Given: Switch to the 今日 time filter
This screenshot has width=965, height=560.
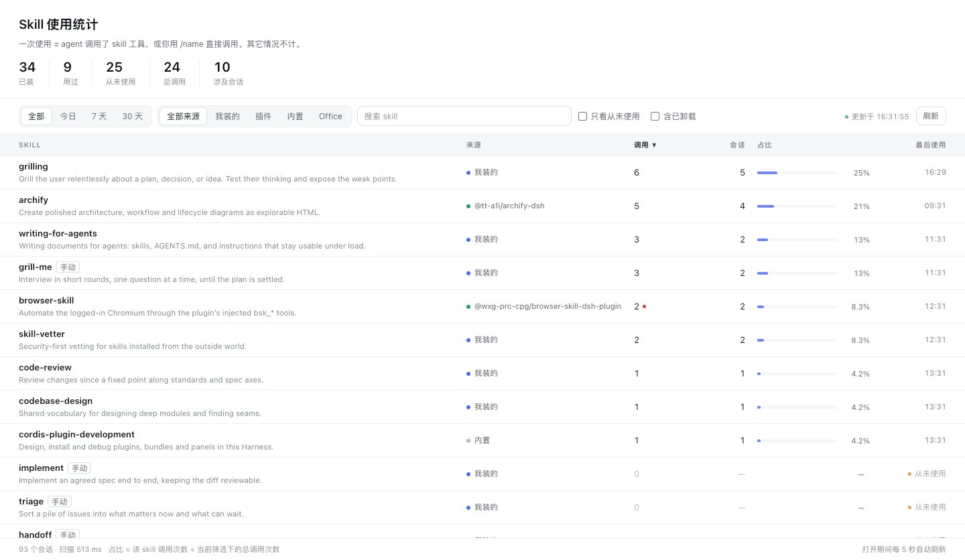Looking at the screenshot, I should coord(68,116).
